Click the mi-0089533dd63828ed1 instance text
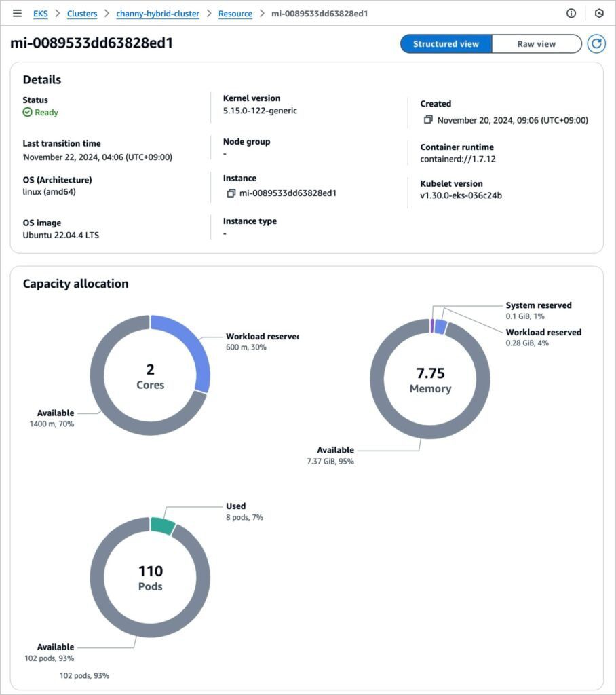This screenshot has width=616, height=695. 288,193
